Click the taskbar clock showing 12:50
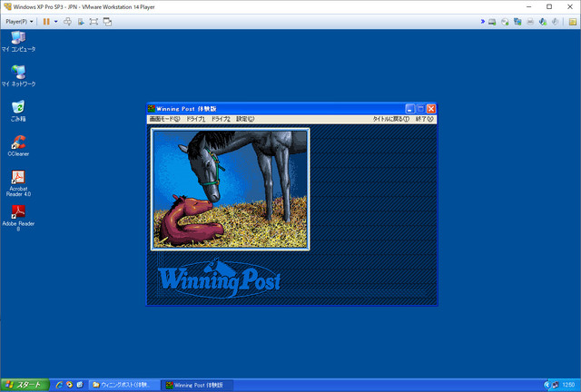 click(568, 385)
